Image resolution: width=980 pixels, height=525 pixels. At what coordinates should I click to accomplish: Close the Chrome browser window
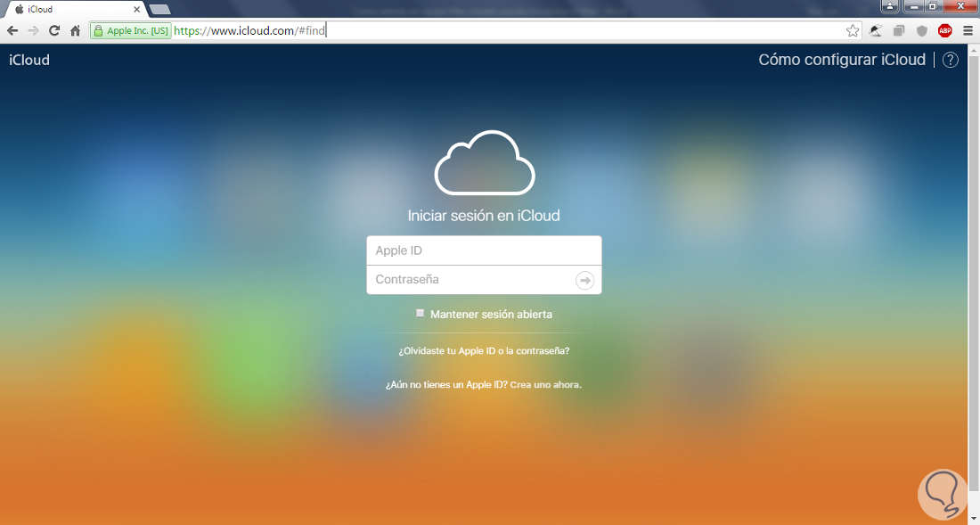(x=960, y=6)
